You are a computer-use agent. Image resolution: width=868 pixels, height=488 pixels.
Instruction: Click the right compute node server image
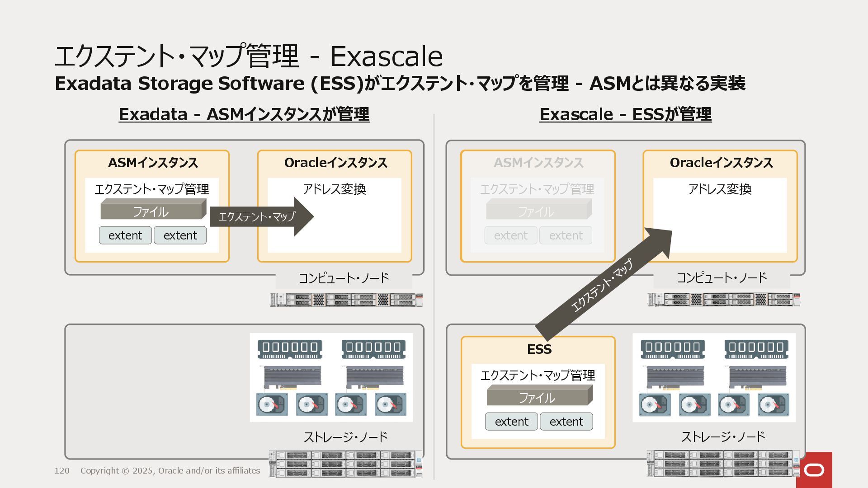pyautogui.click(x=724, y=300)
